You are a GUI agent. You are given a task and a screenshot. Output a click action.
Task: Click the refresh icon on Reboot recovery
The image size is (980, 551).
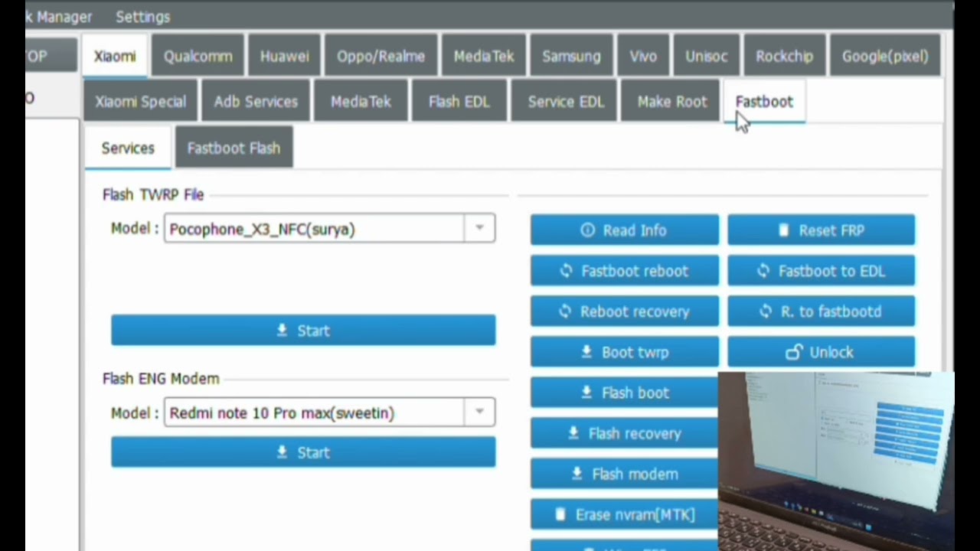click(564, 311)
